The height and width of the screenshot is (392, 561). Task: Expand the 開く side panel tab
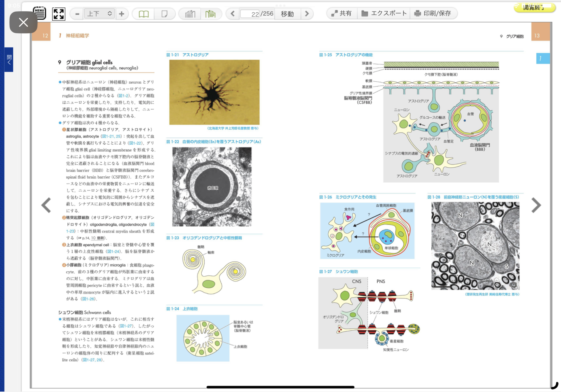coord(9,59)
